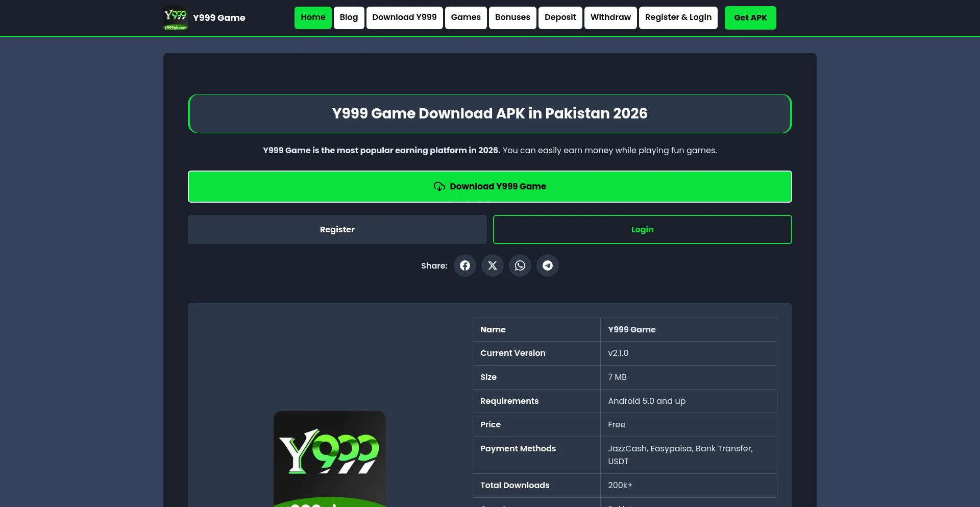The height and width of the screenshot is (507, 980).
Task: Select the '7 MB' size value
Action: [x=617, y=377]
